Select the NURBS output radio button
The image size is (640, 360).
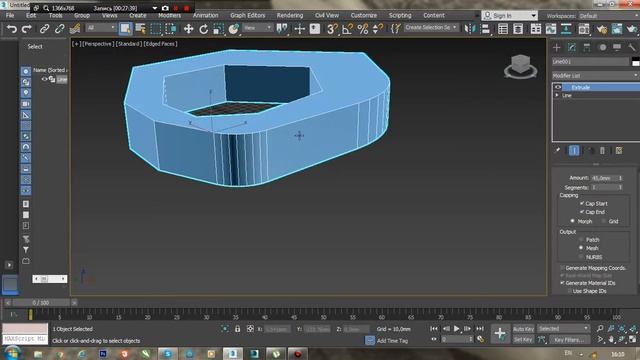pyautogui.click(x=581, y=257)
